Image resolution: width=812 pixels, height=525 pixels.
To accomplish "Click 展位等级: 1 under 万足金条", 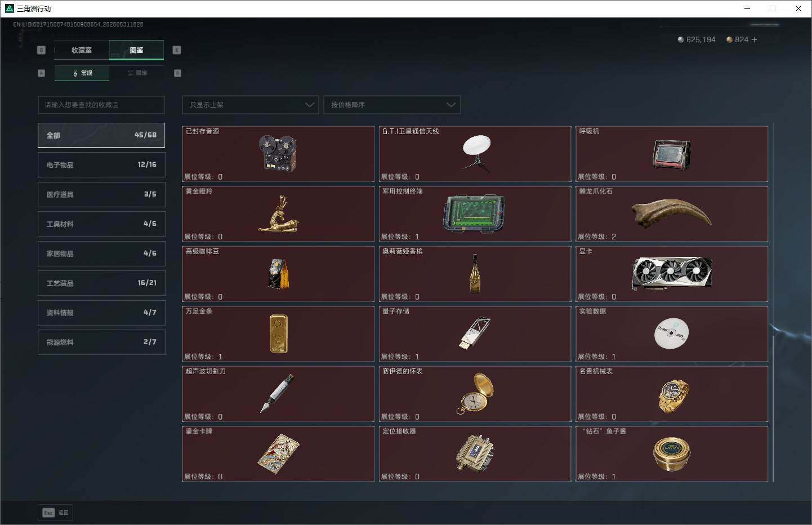I will (203, 357).
